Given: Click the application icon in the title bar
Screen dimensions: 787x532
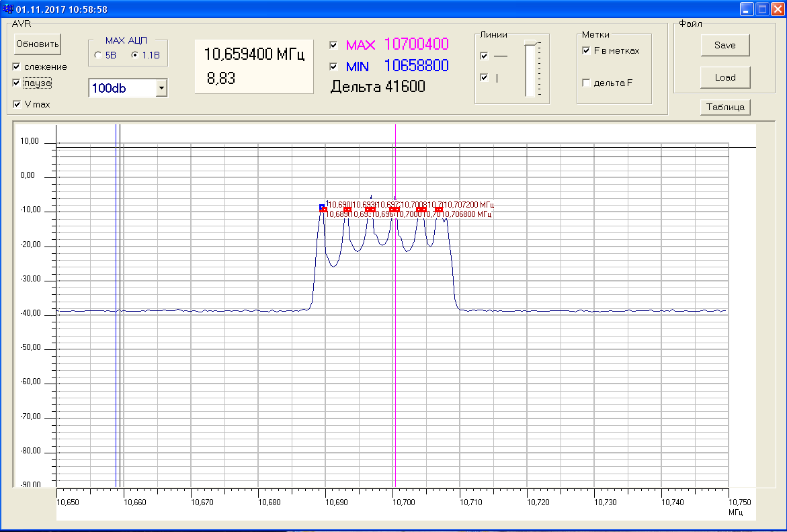Looking at the screenshot, I should click(x=7, y=9).
